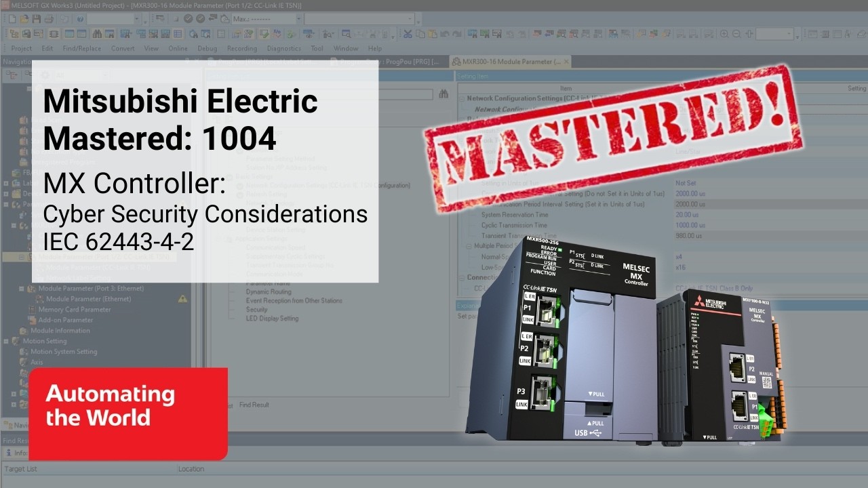Screen dimensions: 868x488
Task: Select Security in the setting item list
Action: coord(256,309)
